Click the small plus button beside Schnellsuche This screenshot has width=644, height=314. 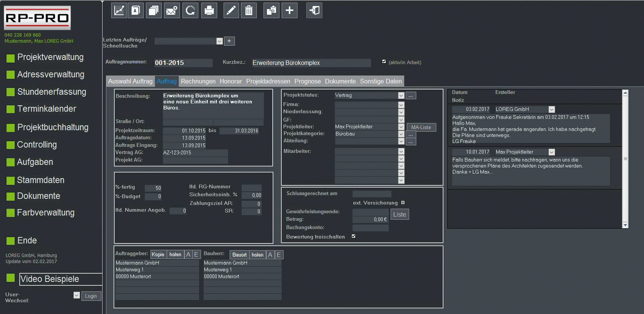pyautogui.click(x=229, y=41)
